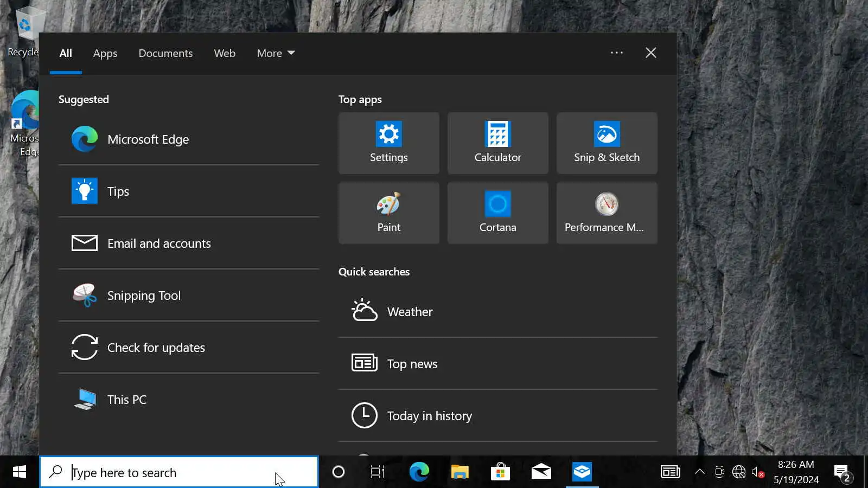Viewport: 868px width, 488px height.
Task: Launch Microsoft Edge from the taskbar
Action: pyautogui.click(x=419, y=472)
